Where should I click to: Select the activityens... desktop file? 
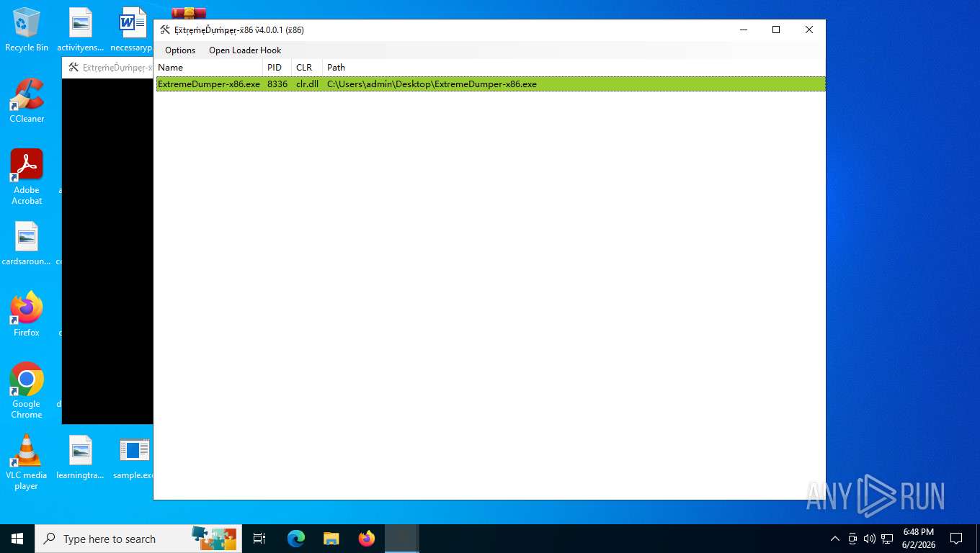coord(80,30)
